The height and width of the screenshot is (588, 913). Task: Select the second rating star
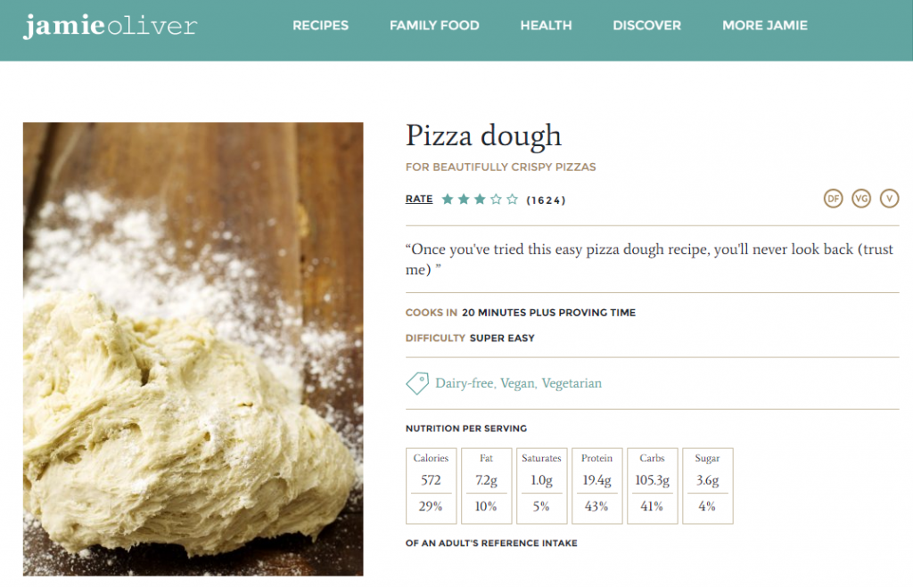point(464,200)
